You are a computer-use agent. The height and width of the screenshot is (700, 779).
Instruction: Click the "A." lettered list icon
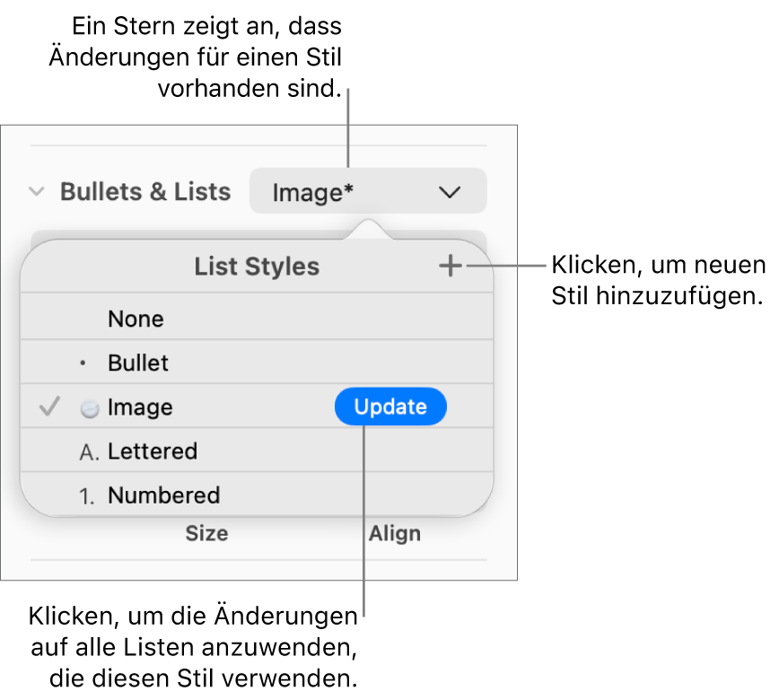click(x=89, y=452)
